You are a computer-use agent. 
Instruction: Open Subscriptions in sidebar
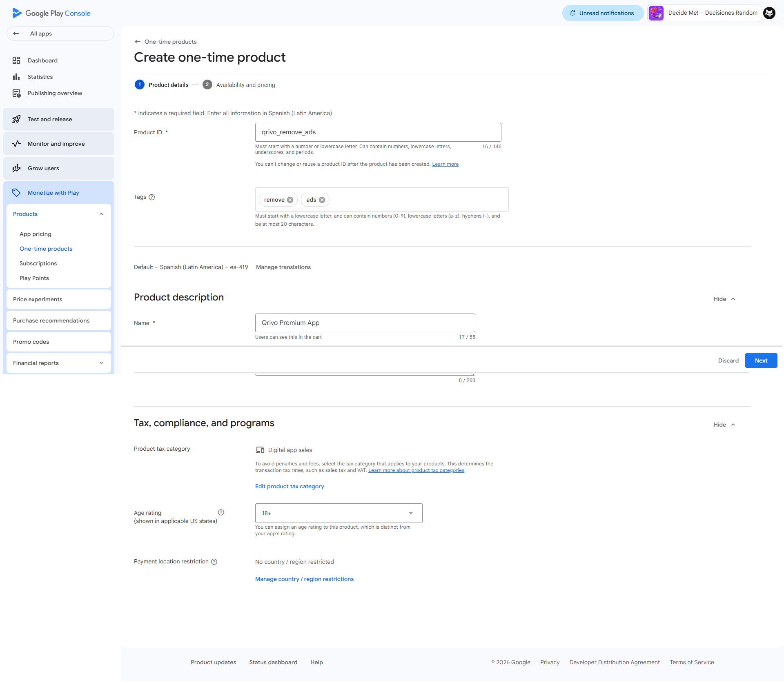38,263
